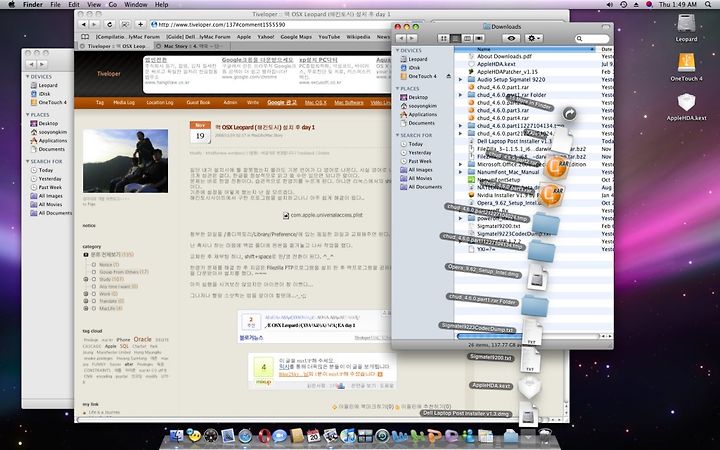The height and width of the screenshot is (450, 720).
Task: Open iCal calendar icon in Dock
Action: tap(314, 435)
